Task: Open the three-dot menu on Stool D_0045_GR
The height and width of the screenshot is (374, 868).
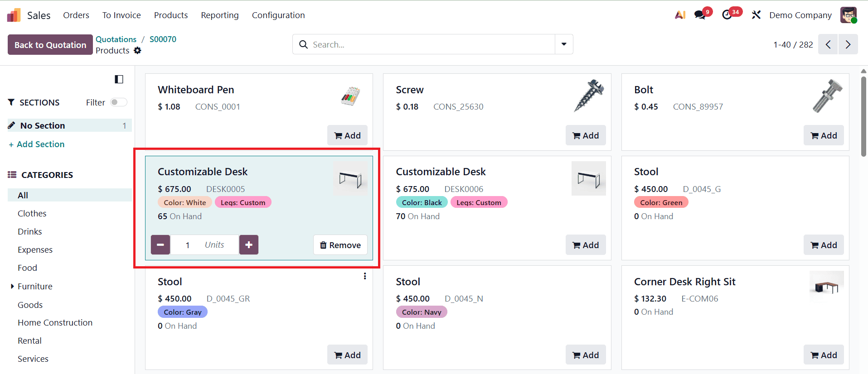Action: (x=365, y=276)
